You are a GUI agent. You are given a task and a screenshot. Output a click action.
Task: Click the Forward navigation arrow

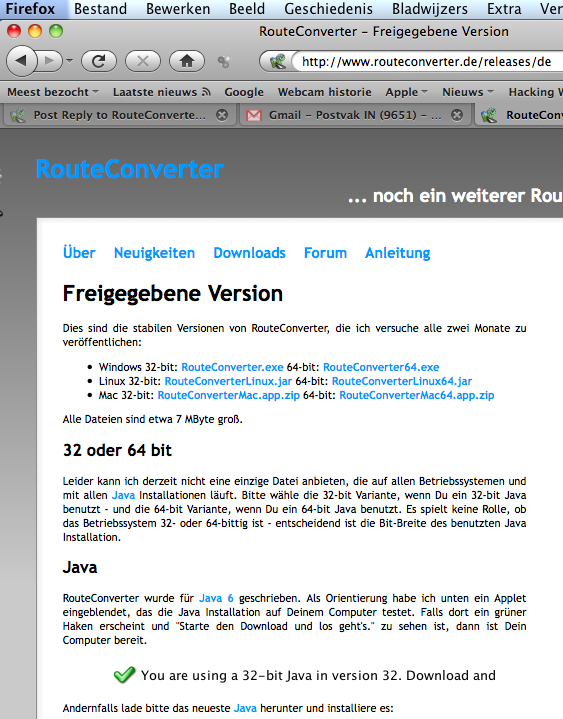coord(50,61)
